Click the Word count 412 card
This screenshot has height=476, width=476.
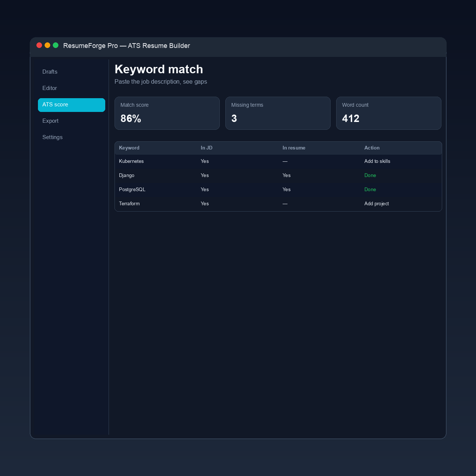pyautogui.click(x=389, y=113)
